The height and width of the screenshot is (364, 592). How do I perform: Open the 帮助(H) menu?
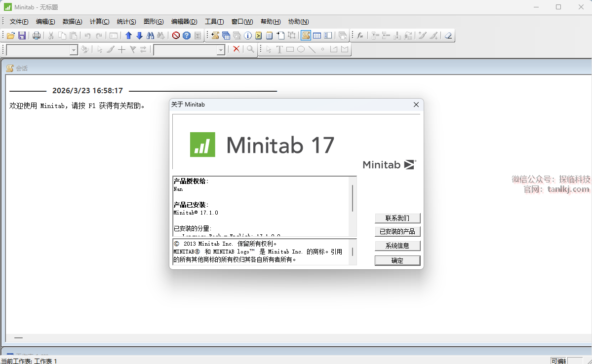(x=271, y=22)
